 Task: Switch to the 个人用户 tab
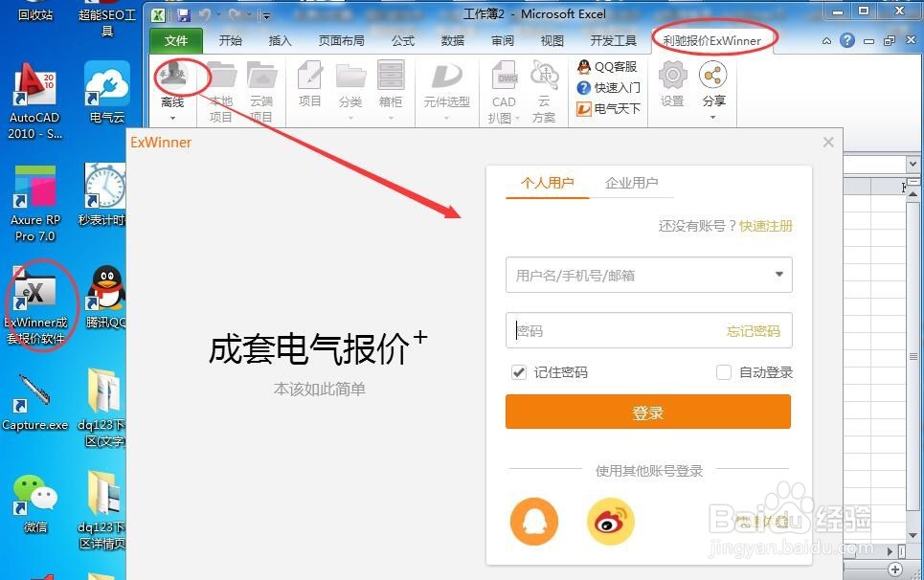548,183
